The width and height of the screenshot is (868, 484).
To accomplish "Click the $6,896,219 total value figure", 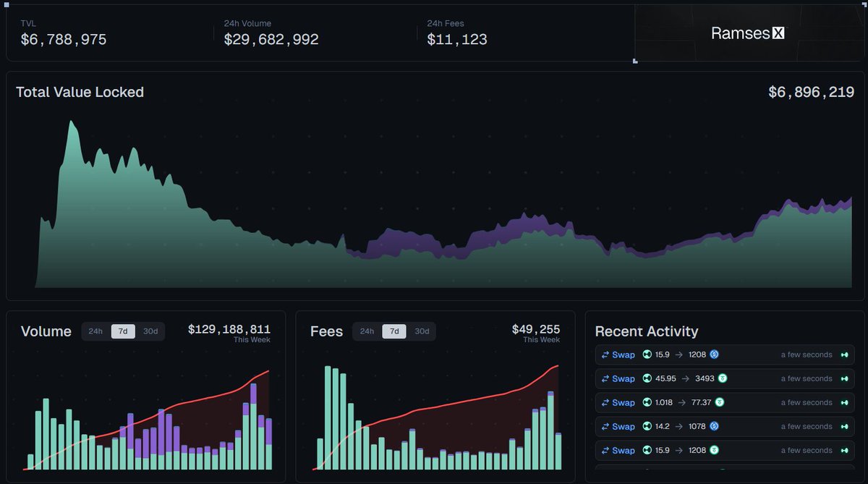I will pyautogui.click(x=812, y=92).
